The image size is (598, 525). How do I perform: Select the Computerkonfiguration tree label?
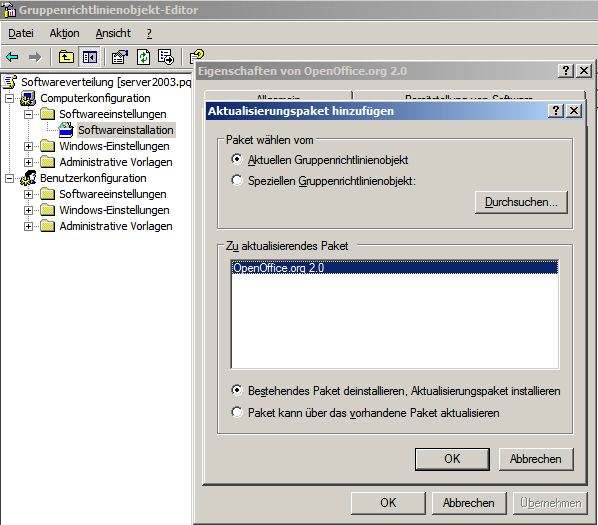click(95, 98)
